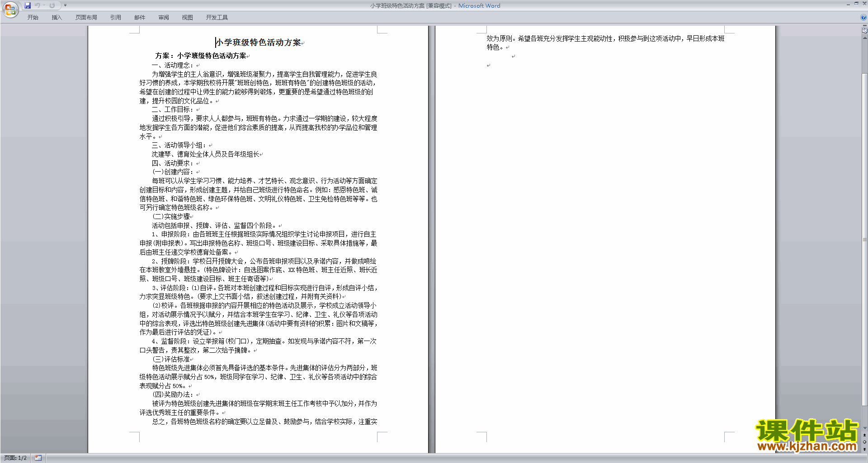Undo the last action
The height and width of the screenshot is (463, 868).
click(x=38, y=5)
